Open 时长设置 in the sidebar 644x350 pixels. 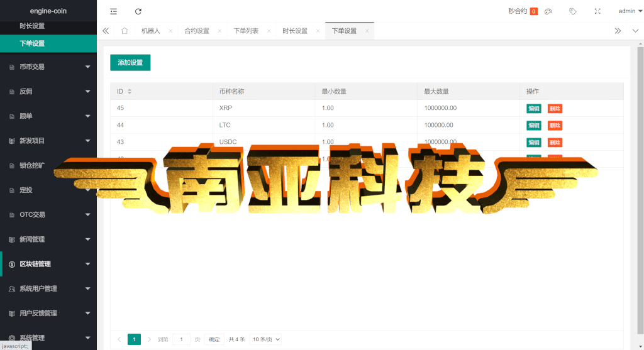pos(48,26)
